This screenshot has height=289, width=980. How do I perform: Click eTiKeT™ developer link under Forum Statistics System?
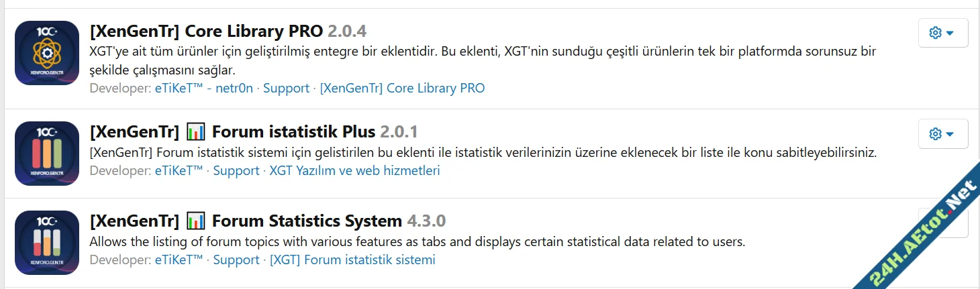(179, 259)
